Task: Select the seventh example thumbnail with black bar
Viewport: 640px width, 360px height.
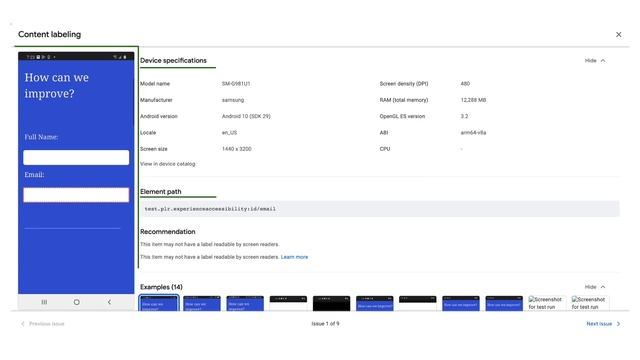Action: [x=418, y=303]
